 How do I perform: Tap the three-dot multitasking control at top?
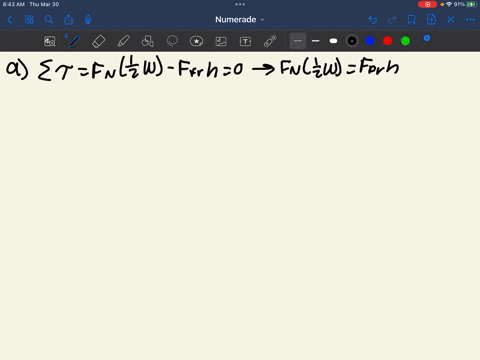[240, 4]
